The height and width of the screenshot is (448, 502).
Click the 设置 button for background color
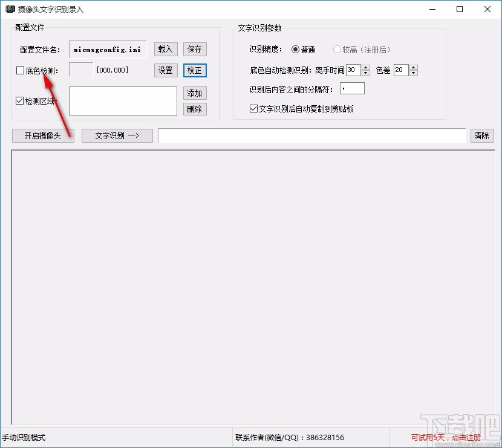pyautogui.click(x=165, y=70)
